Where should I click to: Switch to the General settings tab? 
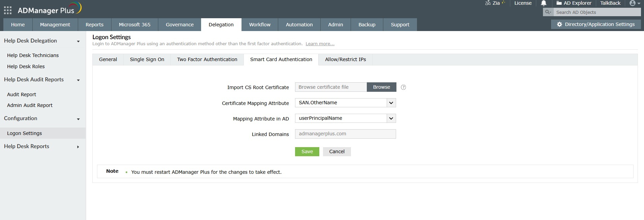(x=108, y=59)
